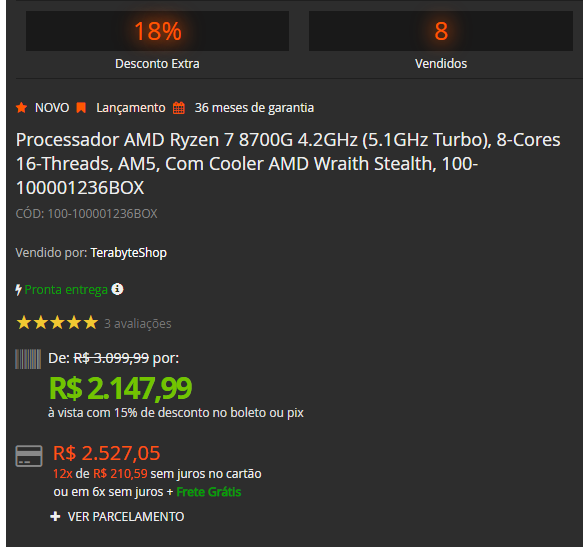Click the bookmark icon beside Lançamento
Image resolution: width=583 pixels, height=547 pixels.
[x=81, y=108]
